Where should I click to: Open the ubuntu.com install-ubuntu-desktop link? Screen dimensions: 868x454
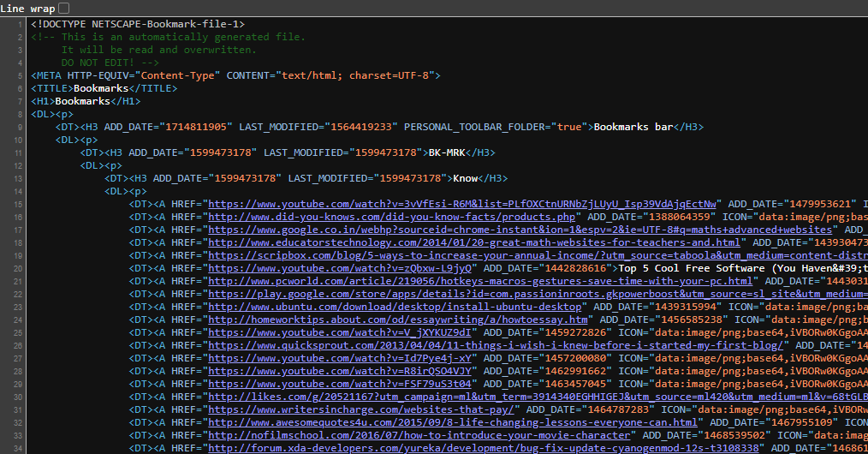coord(395,307)
